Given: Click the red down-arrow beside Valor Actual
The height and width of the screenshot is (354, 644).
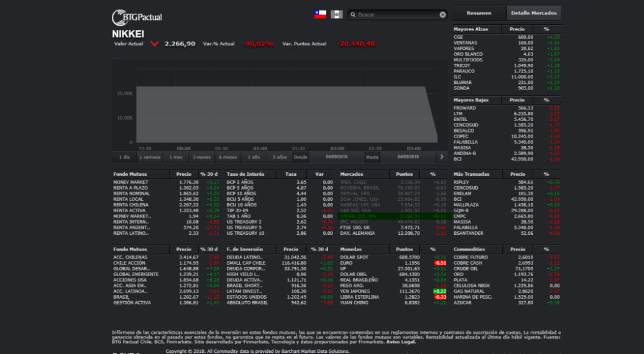Looking at the screenshot, I should click(x=155, y=44).
